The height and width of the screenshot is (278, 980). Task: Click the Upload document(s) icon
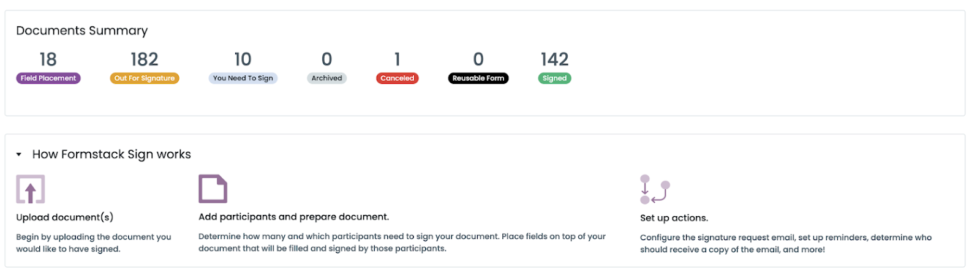point(31,189)
